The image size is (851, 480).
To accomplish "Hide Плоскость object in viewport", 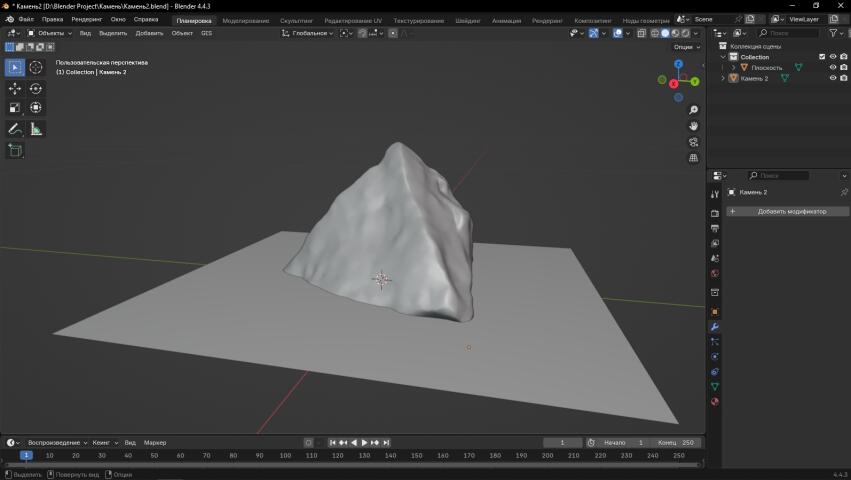I will click(833, 67).
